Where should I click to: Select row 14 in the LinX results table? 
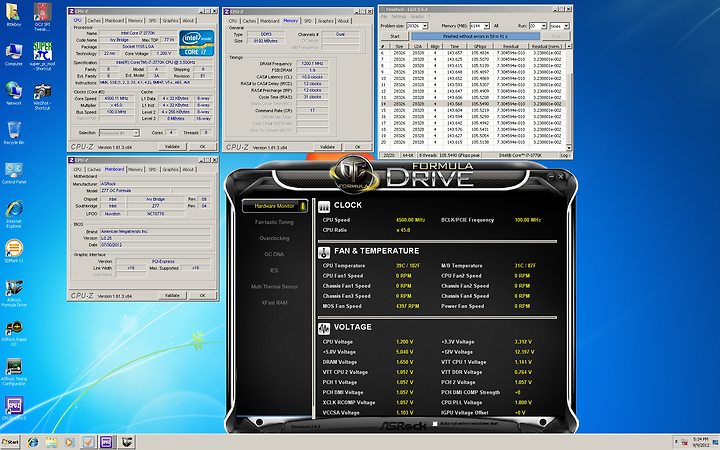coord(473,104)
